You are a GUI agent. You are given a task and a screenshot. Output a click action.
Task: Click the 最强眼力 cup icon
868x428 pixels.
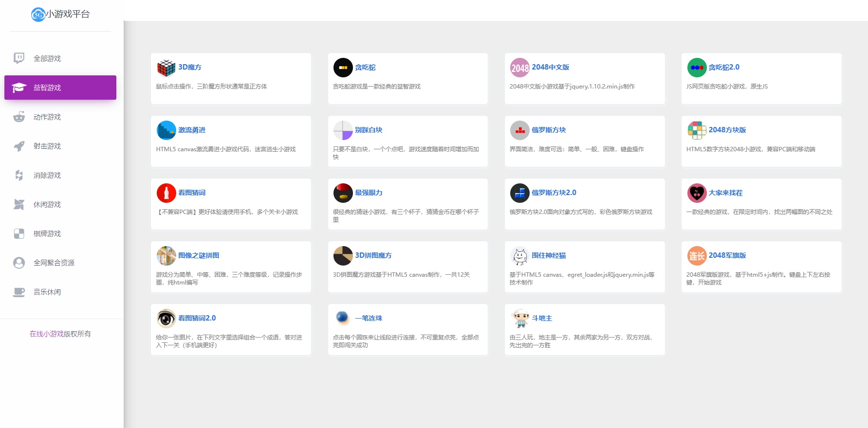coord(343,193)
